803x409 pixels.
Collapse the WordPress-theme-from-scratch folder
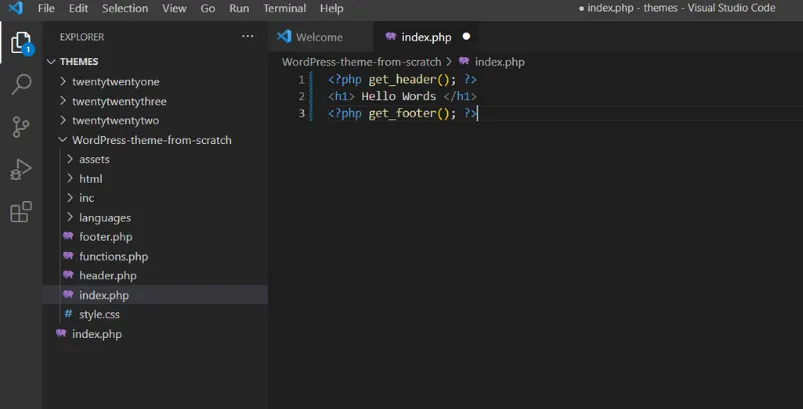pos(155,140)
